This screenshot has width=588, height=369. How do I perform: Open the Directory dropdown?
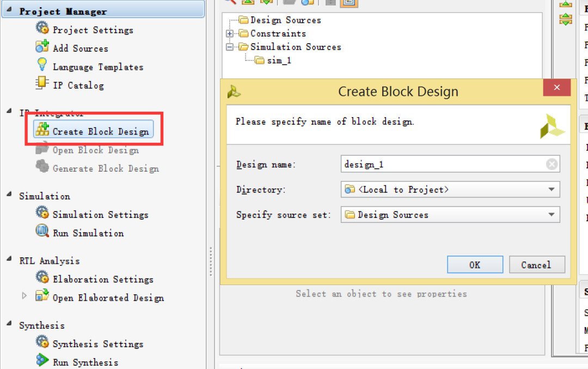(x=551, y=189)
